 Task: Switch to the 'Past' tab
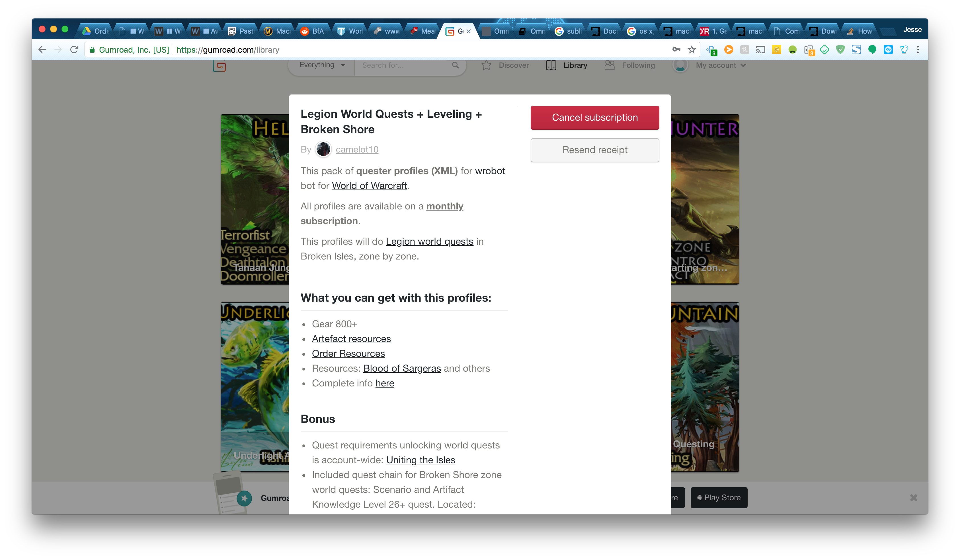click(x=241, y=31)
